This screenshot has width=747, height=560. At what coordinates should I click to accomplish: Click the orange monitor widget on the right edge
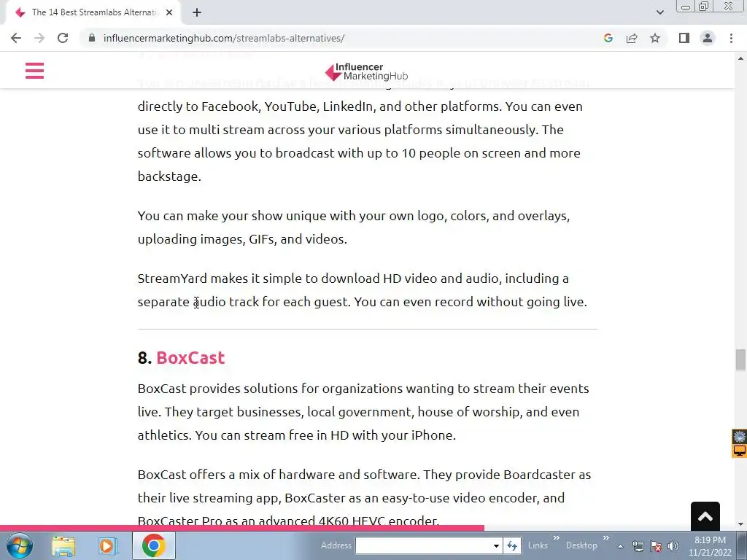(x=740, y=451)
